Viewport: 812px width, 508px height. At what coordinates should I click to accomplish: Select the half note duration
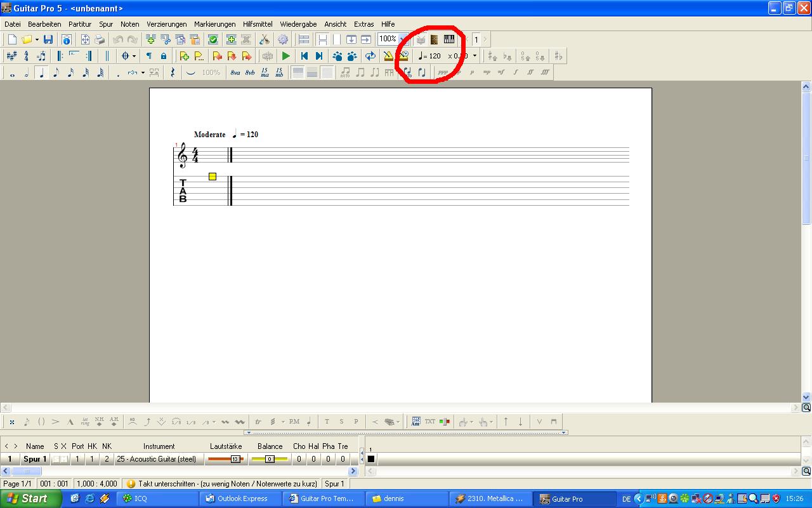point(27,73)
